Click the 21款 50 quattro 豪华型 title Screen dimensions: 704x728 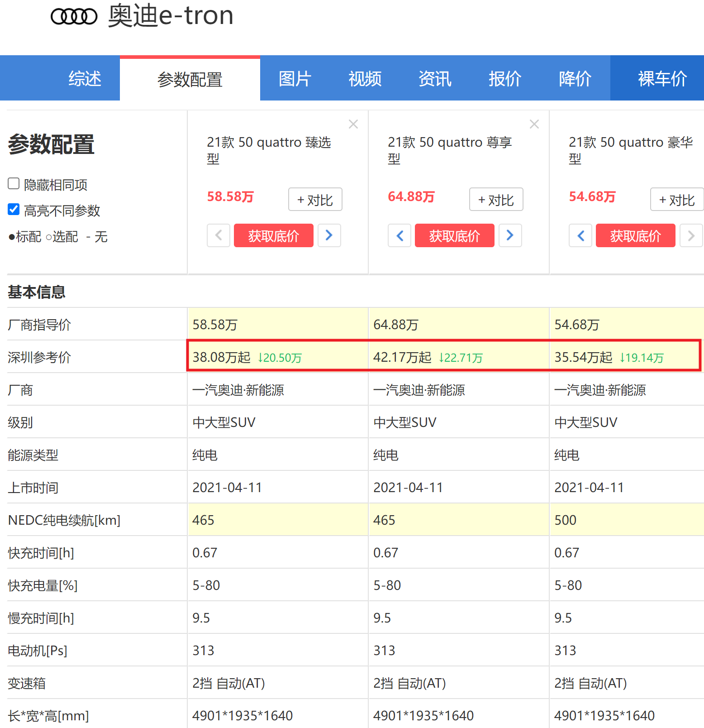[x=630, y=150]
